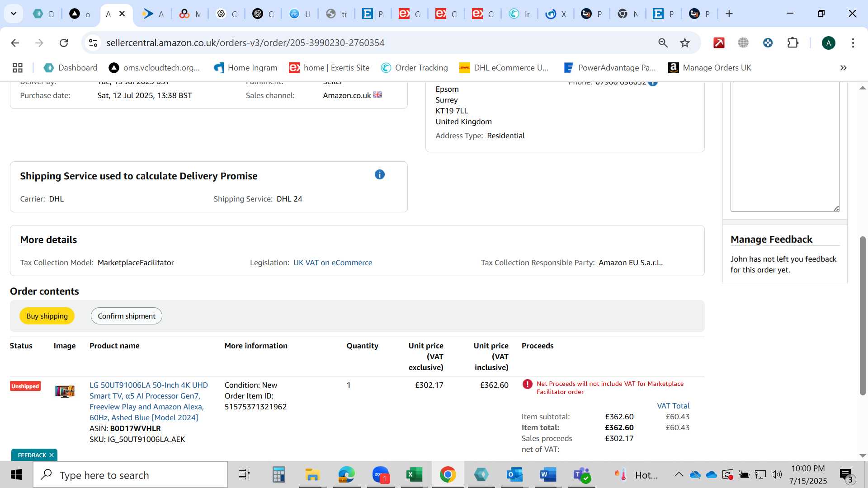Open the Extensions puzzle piece menu
The width and height of the screenshot is (868, 488).
pos(793,43)
